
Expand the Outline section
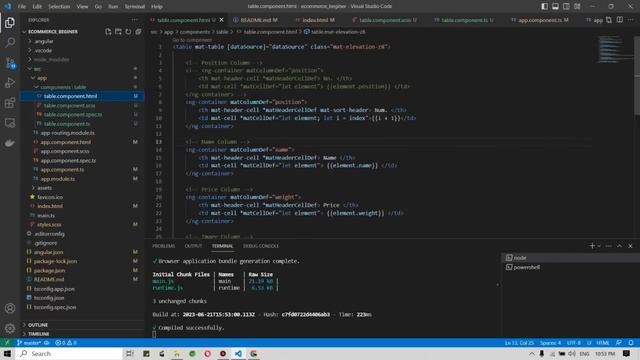(82, 325)
